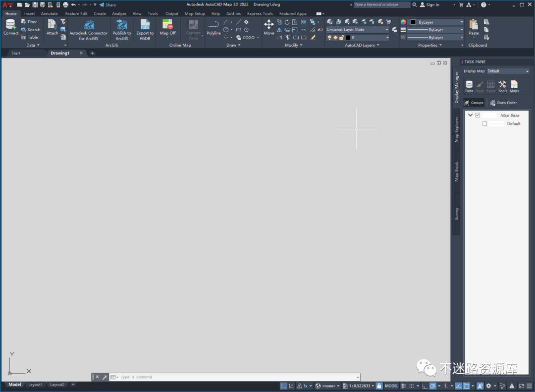535x392 pixels.
Task: Select the Circle draw tool
Action: [226, 30]
